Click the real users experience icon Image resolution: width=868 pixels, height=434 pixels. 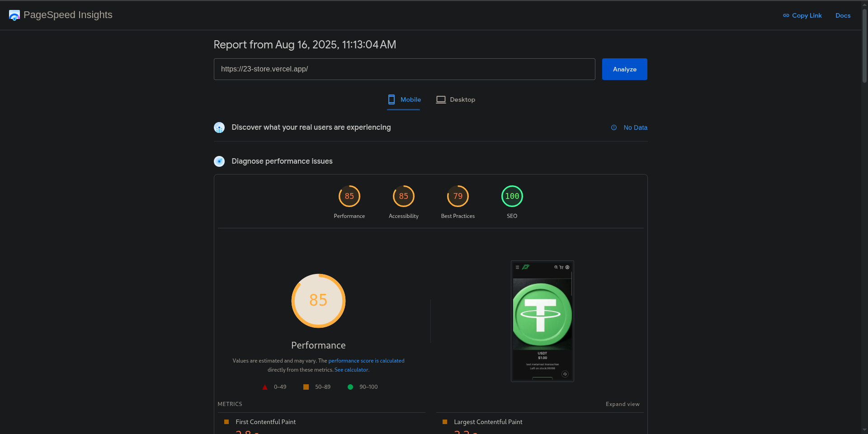coord(219,127)
